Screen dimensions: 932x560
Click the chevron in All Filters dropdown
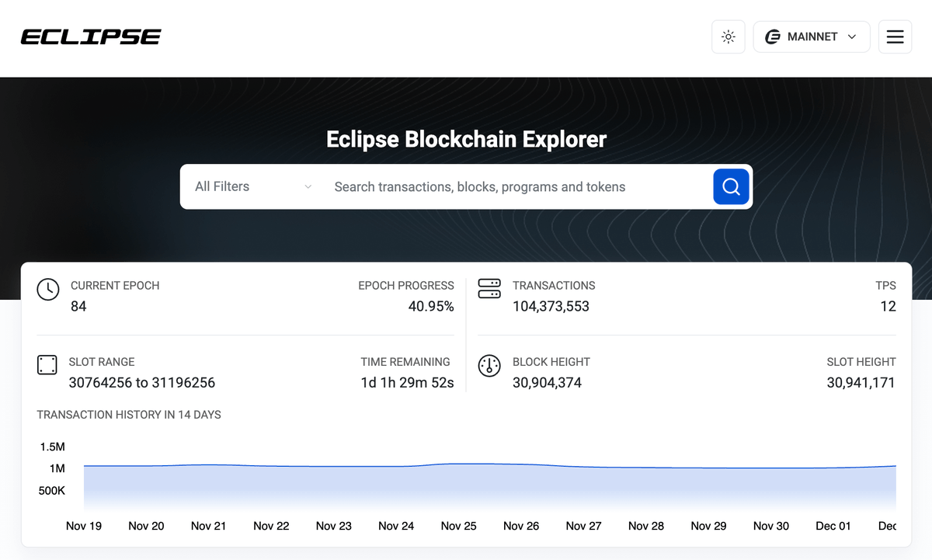(308, 187)
